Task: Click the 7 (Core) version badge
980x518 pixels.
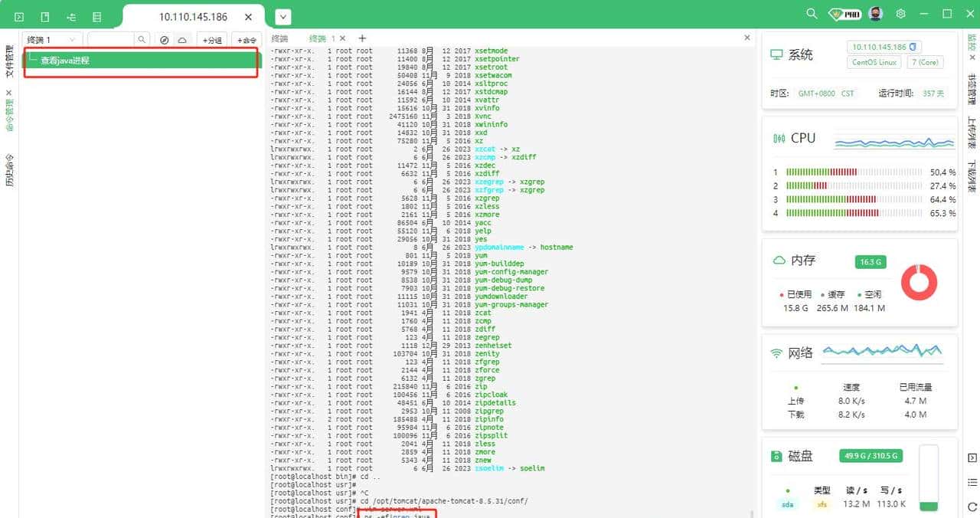Action: point(925,63)
